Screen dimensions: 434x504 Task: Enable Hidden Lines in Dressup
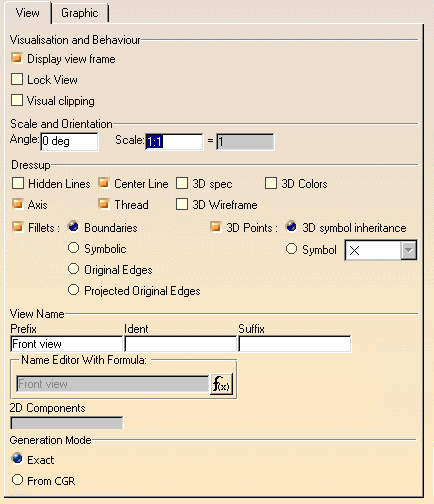point(18,183)
